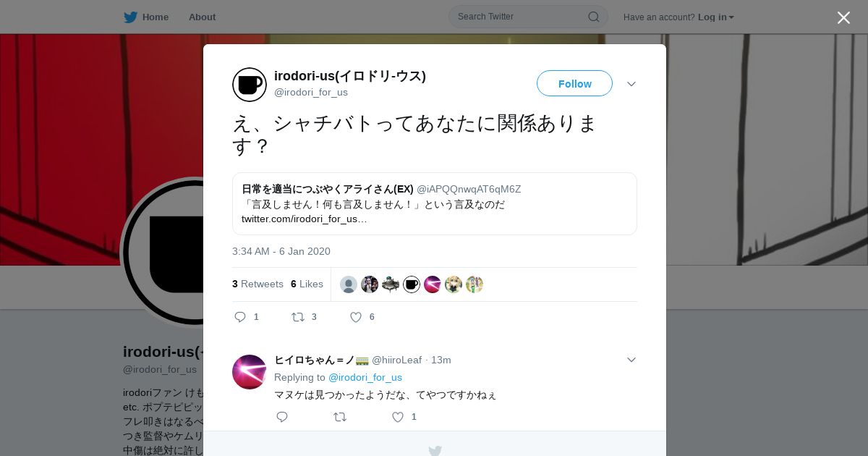Expand the chevron menu on hiiroLeaf's reply
The image size is (868, 456).
631,360
